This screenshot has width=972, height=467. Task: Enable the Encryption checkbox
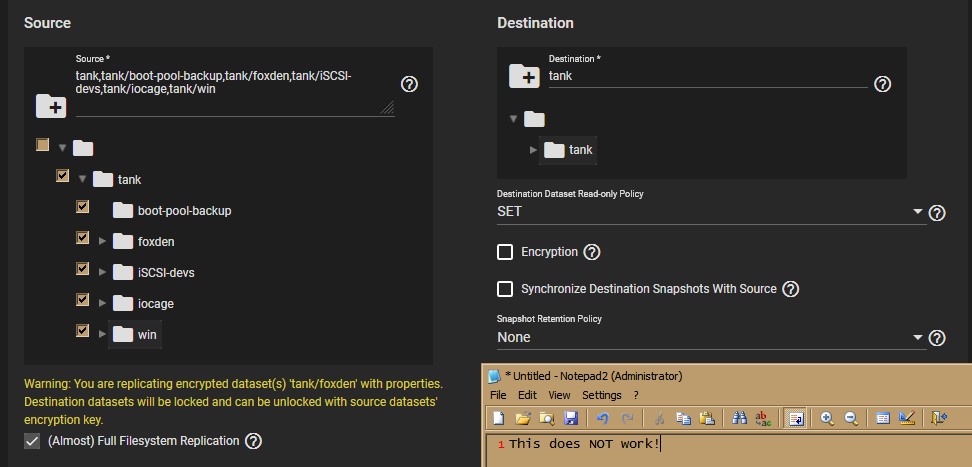[506, 252]
